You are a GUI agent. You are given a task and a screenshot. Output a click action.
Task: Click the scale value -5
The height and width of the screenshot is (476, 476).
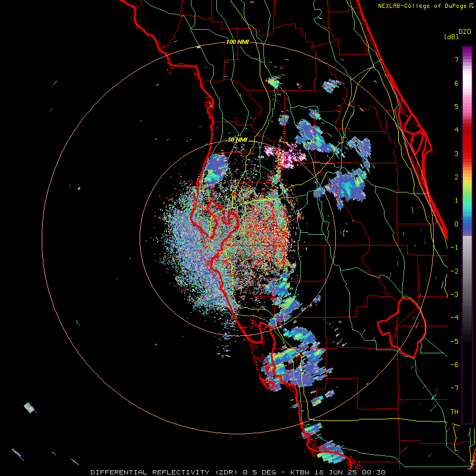point(454,342)
